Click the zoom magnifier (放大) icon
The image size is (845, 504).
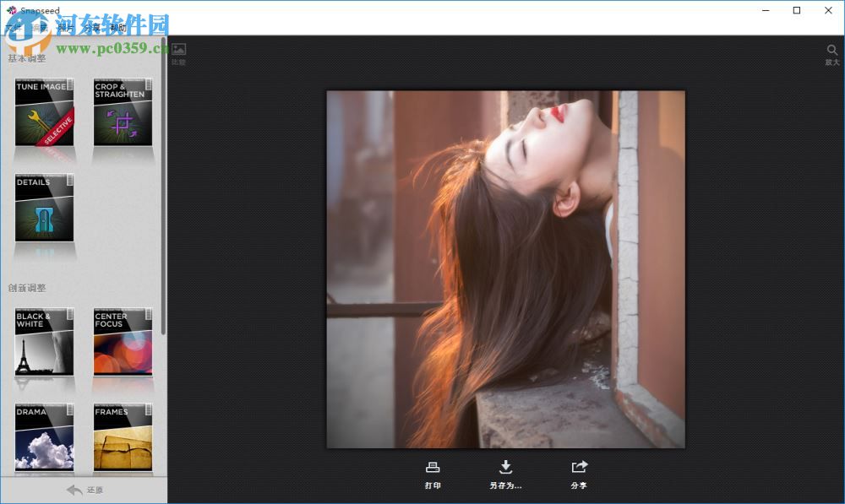click(x=831, y=51)
